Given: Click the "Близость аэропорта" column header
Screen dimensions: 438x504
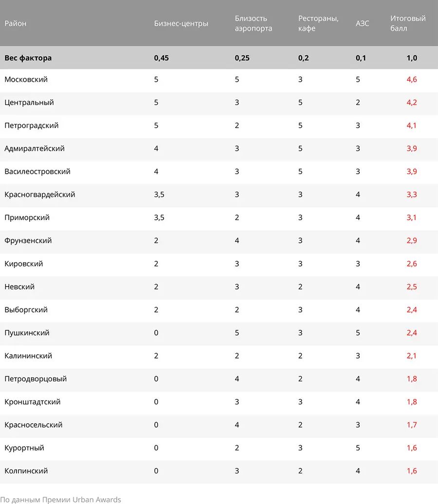Looking at the screenshot, I should (x=254, y=23).
